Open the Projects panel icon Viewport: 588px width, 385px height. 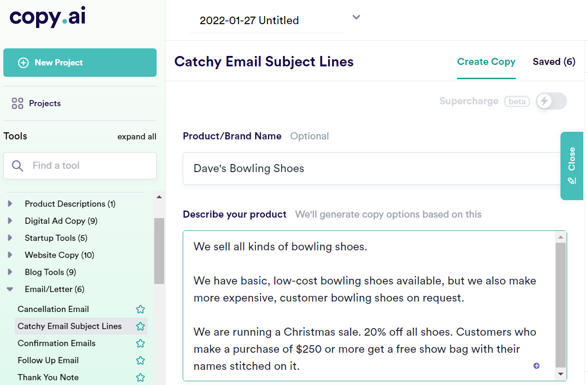click(x=18, y=103)
